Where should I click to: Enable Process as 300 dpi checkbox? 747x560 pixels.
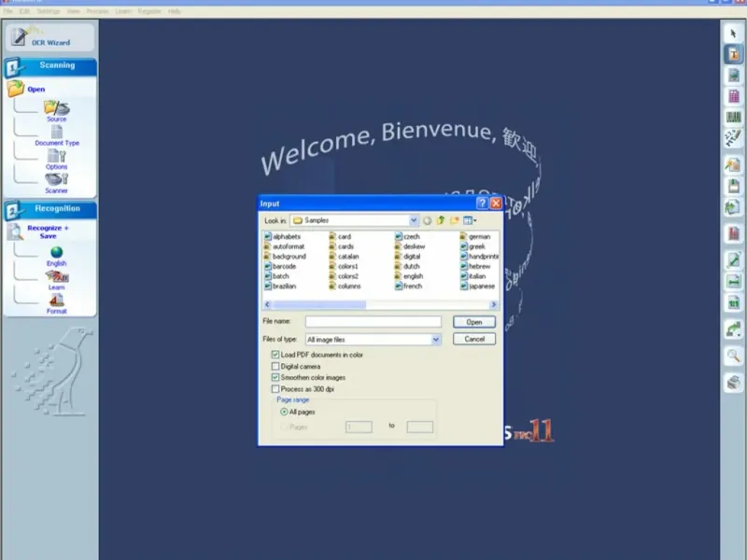coord(275,389)
